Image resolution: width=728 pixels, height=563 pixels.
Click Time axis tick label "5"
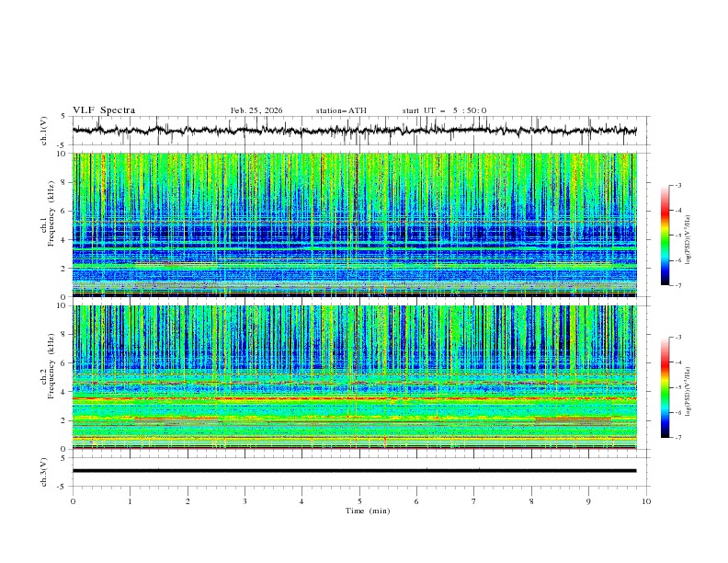pyautogui.click(x=359, y=501)
